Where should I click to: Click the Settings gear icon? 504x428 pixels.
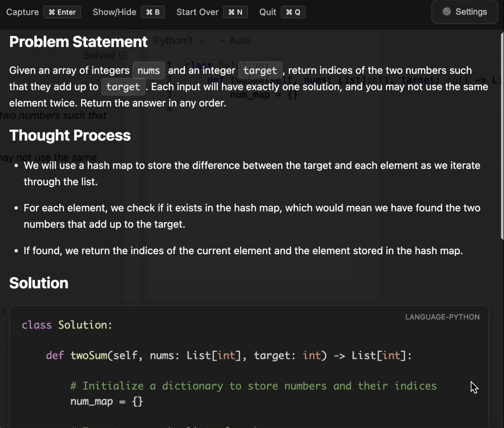point(446,12)
